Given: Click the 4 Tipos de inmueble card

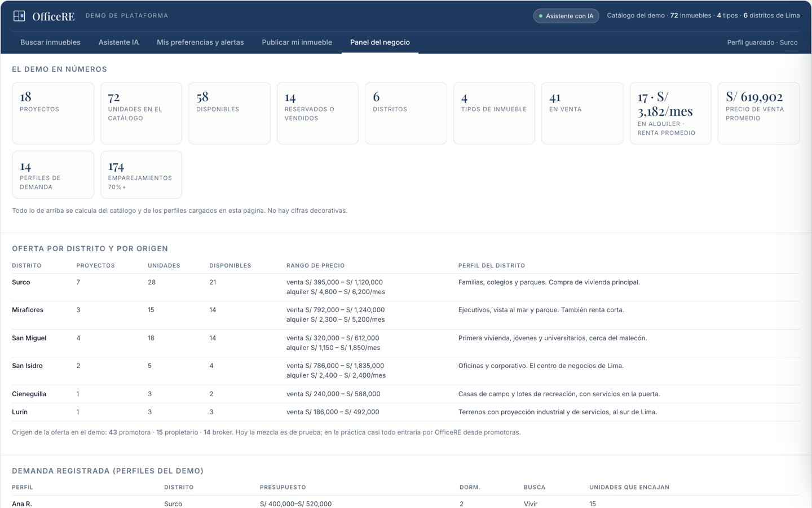Looking at the screenshot, I should tap(494, 113).
